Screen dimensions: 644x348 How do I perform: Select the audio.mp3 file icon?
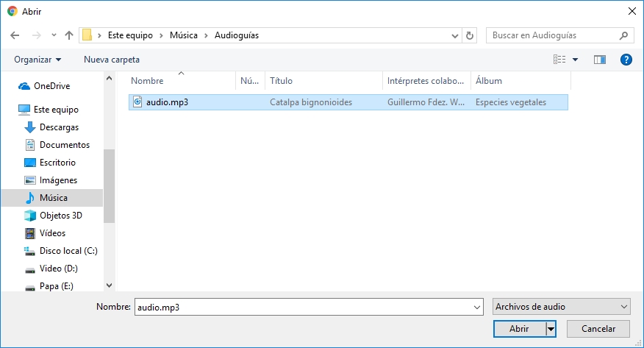point(137,102)
